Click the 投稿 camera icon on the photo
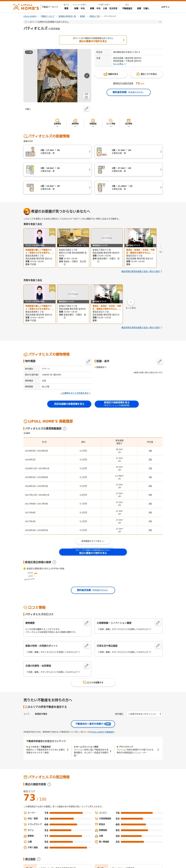 (86, 96)
